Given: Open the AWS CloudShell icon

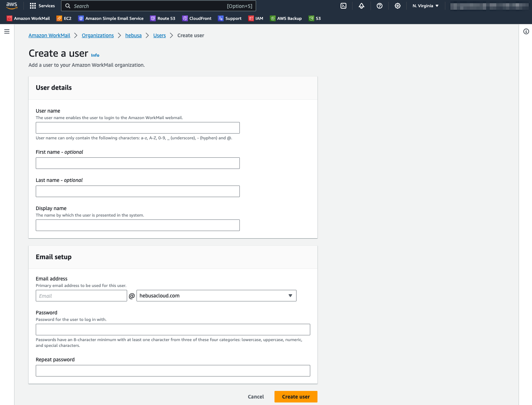Looking at the screenshot, I should point(343,6).
